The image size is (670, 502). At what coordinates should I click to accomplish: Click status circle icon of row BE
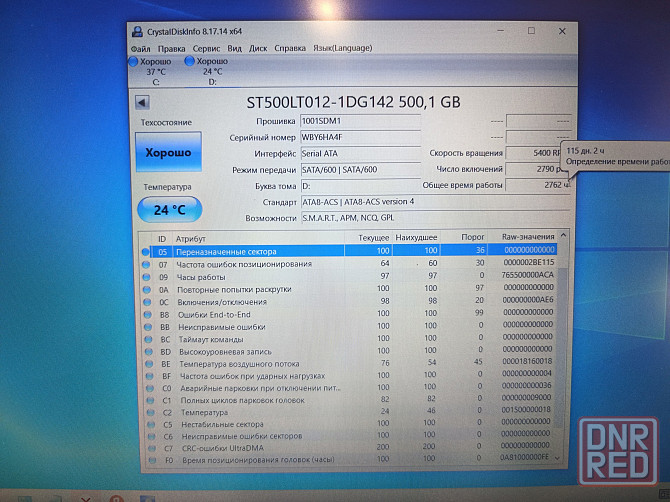coord(149,364)
